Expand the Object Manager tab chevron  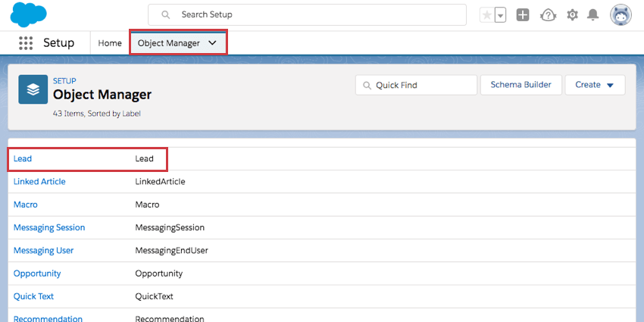coord(212,43)
